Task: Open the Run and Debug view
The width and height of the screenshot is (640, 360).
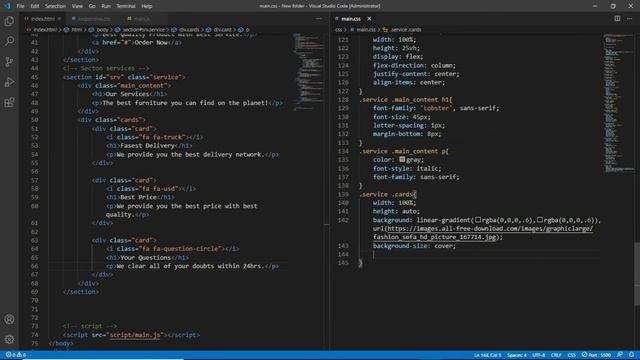Action: point(9,82)
